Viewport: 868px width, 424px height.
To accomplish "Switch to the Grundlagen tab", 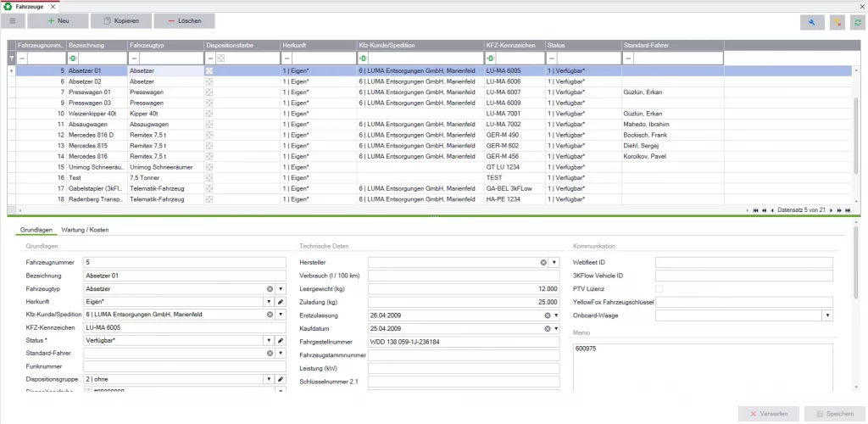I will point(36,230).
